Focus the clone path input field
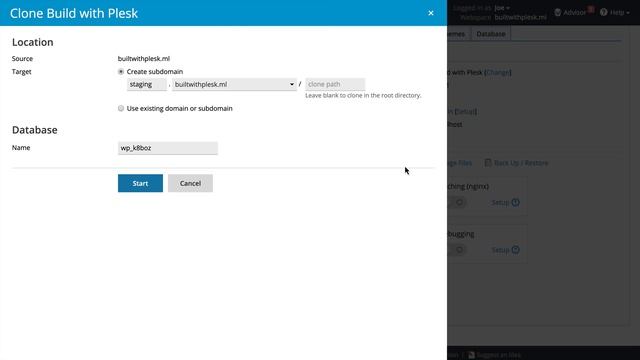 [335, 84]
